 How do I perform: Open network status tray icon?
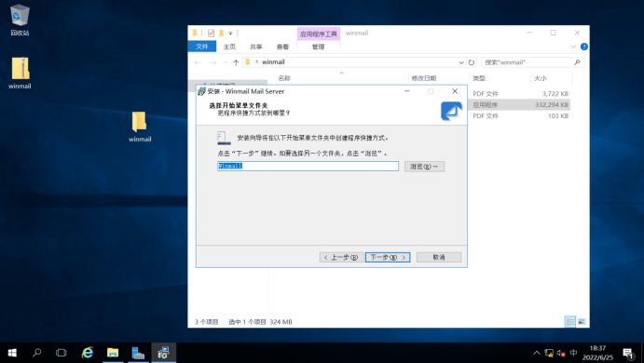point(549,353)
